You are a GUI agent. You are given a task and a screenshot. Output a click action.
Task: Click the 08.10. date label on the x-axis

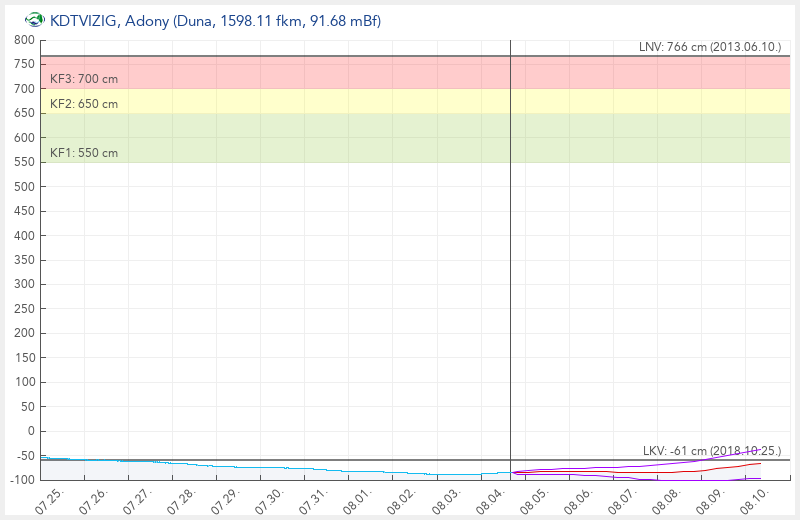point(755,500)
